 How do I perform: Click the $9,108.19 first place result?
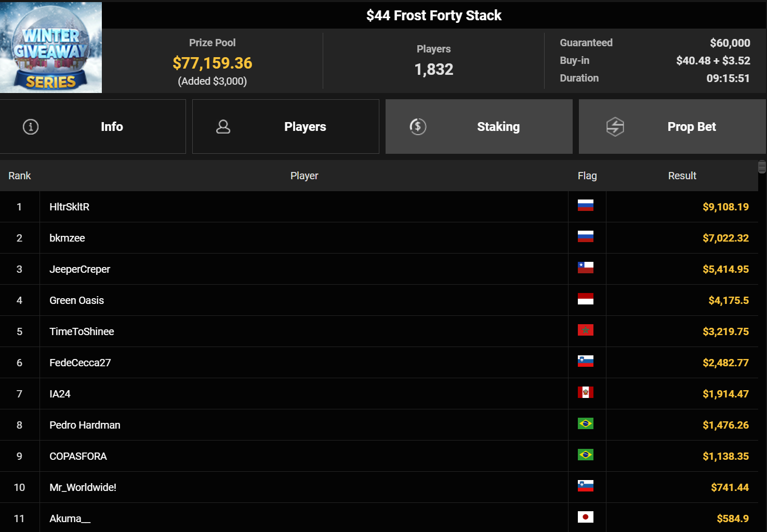(725, 207)
